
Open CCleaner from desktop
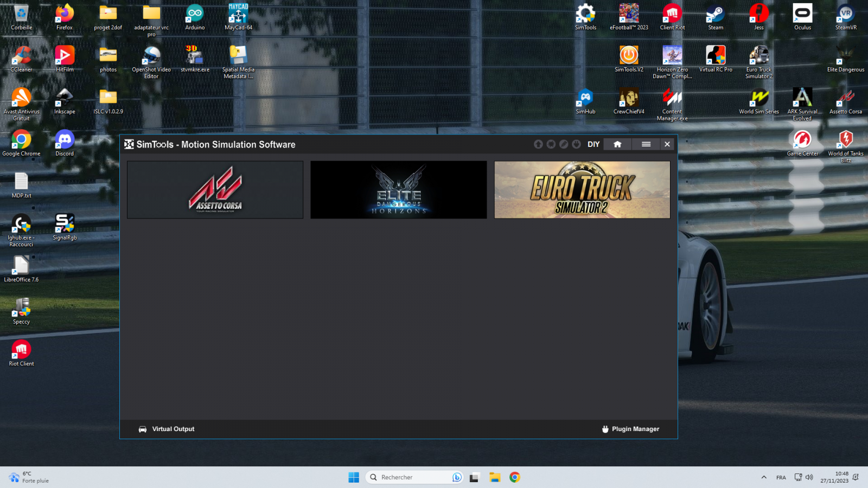[x=21, y=59]
